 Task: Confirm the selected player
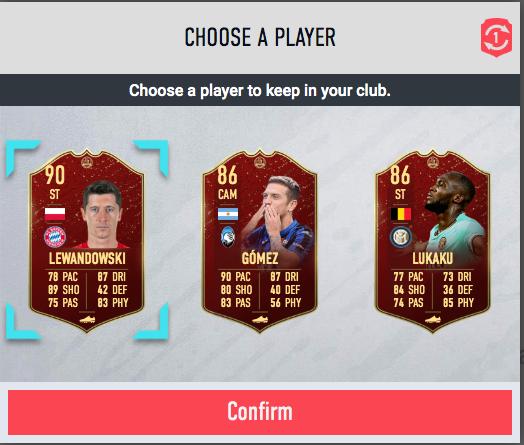[260, 412]
